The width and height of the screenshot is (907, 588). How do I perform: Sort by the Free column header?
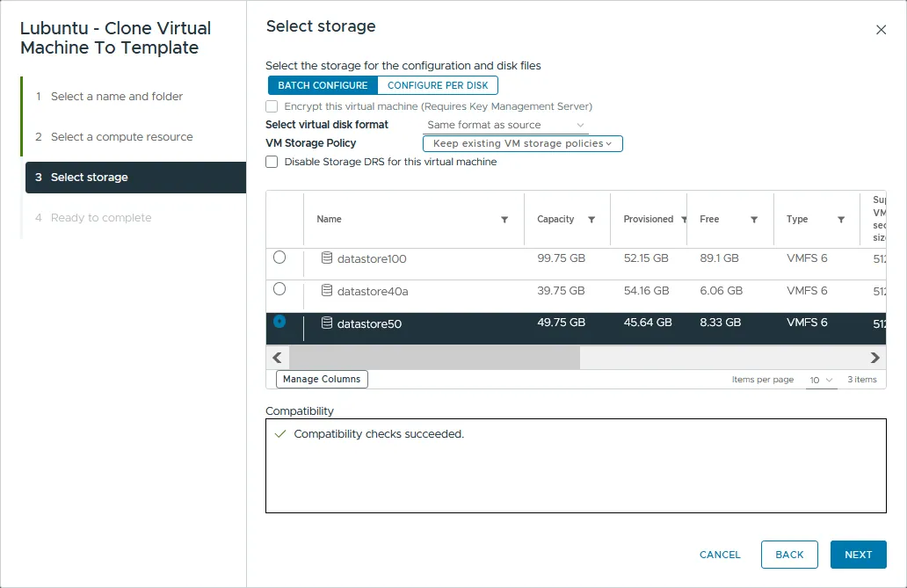tap(709, 220)
